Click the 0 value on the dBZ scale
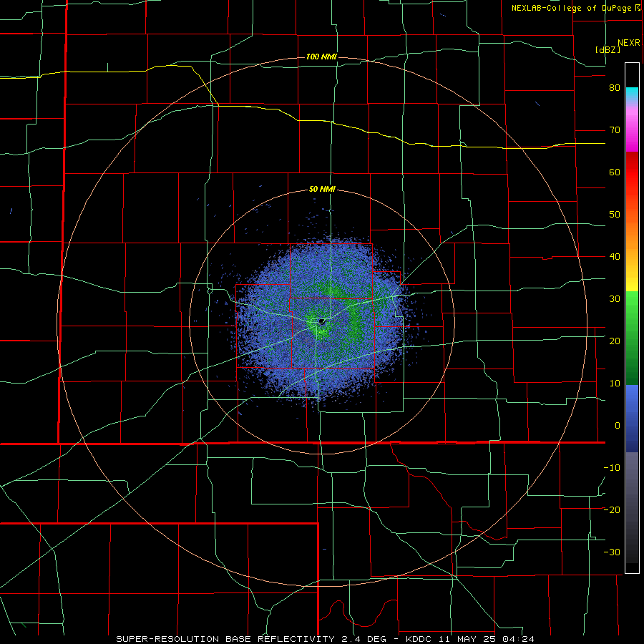The image size is (644, 644). click(x=618, y=426)
